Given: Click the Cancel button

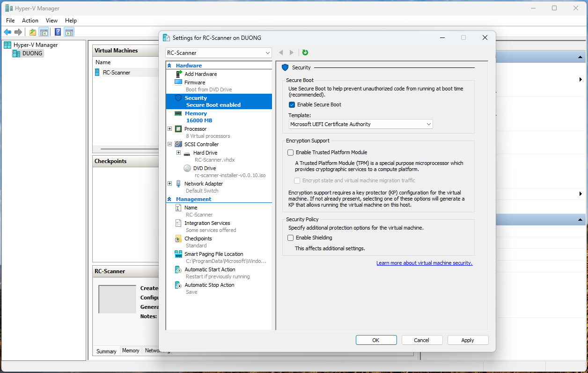Looking at the screenshot, I should tap(422, 340).
